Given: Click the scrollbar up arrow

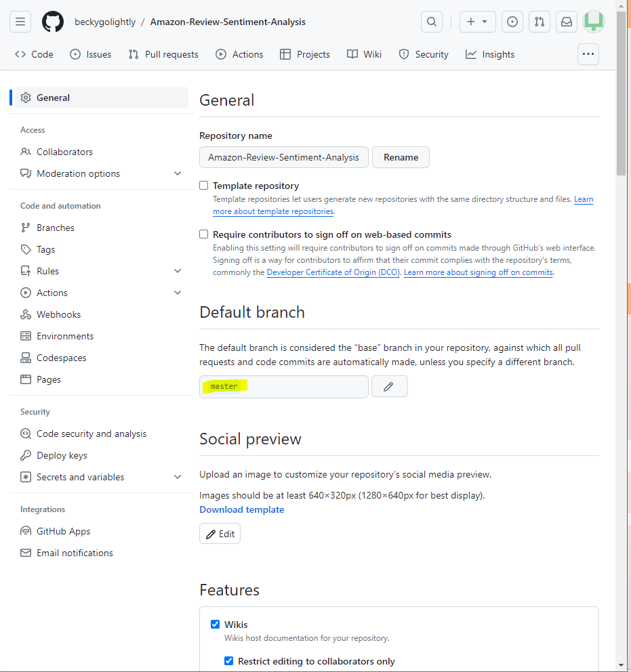Looking at the screenshot, I should 621,5.
